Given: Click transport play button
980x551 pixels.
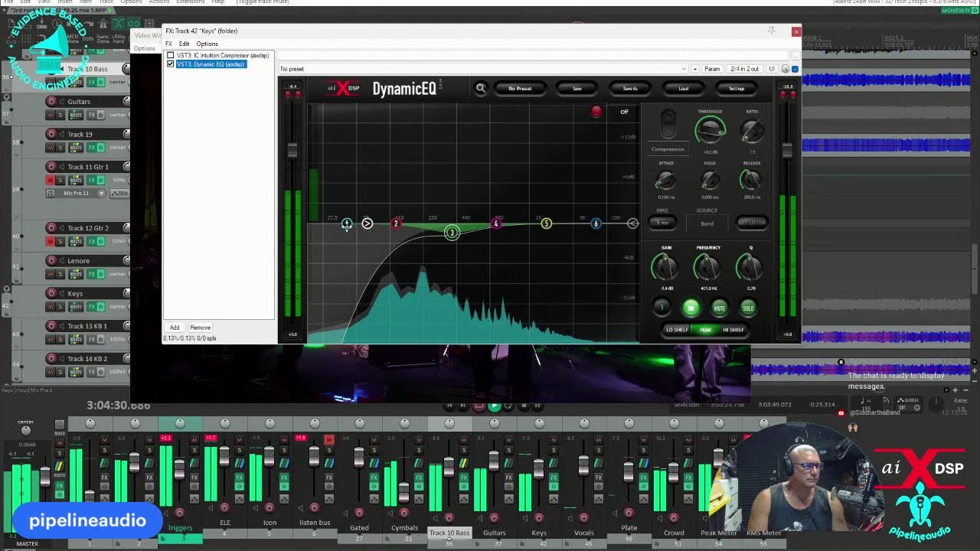Looking at the screenshot, I should [x=494, y=406].
